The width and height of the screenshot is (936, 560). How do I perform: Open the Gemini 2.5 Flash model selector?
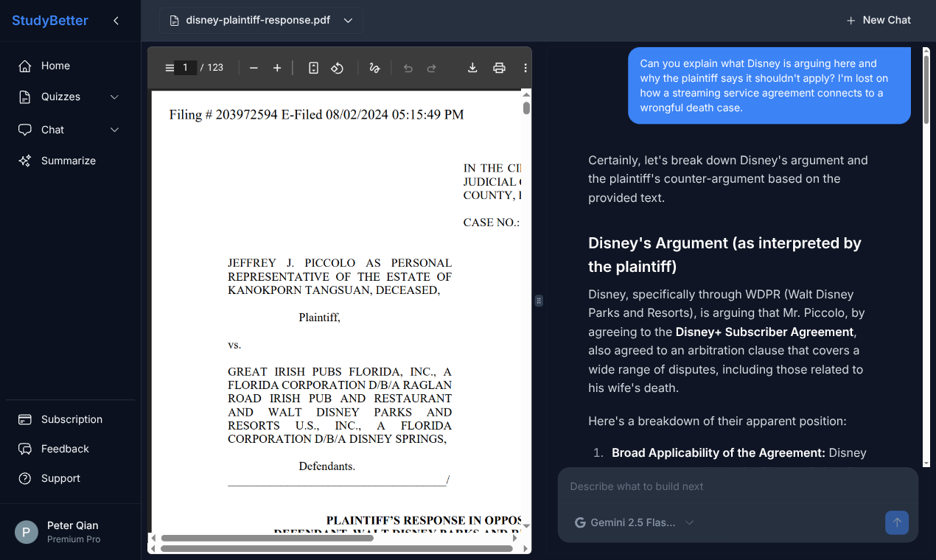[634, 522]
